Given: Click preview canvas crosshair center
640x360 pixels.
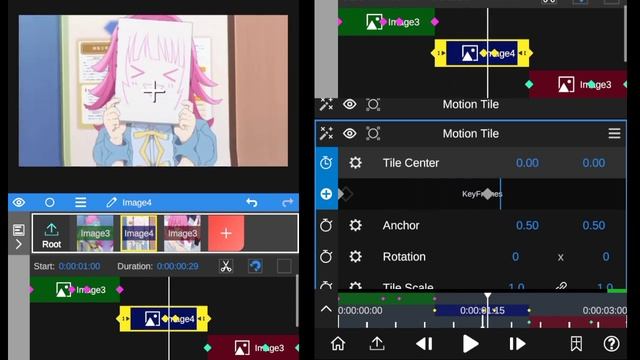Looking at the screenshot, I should (154, 91).
